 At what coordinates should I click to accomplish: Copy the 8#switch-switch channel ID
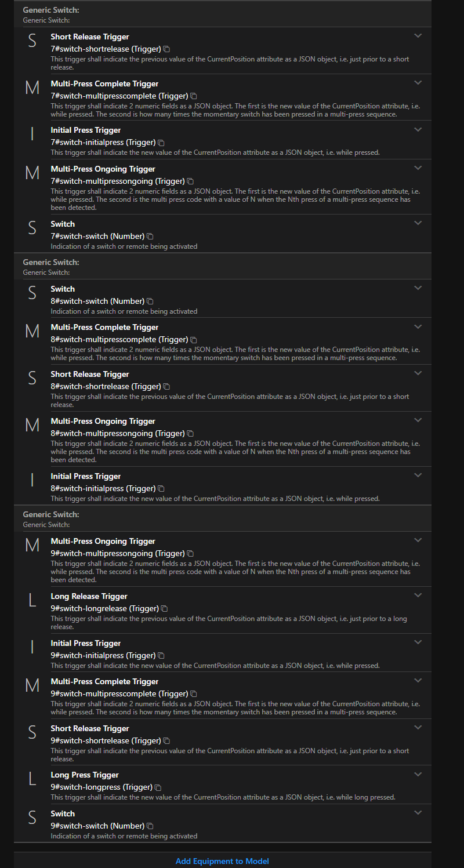[x=150, y=302]
